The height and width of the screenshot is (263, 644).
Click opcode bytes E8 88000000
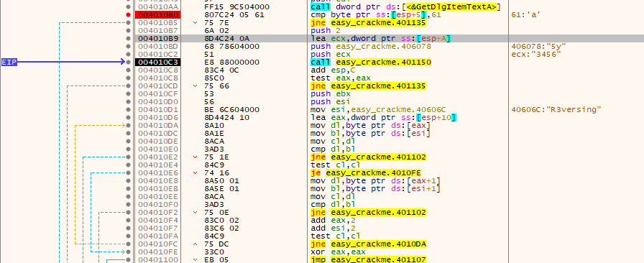pos(231,62)
